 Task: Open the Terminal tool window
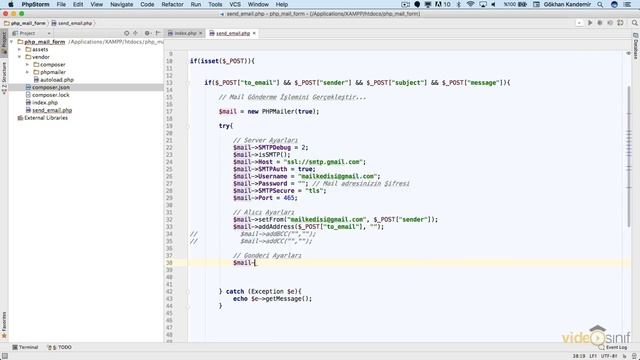[x=25, y=347]
